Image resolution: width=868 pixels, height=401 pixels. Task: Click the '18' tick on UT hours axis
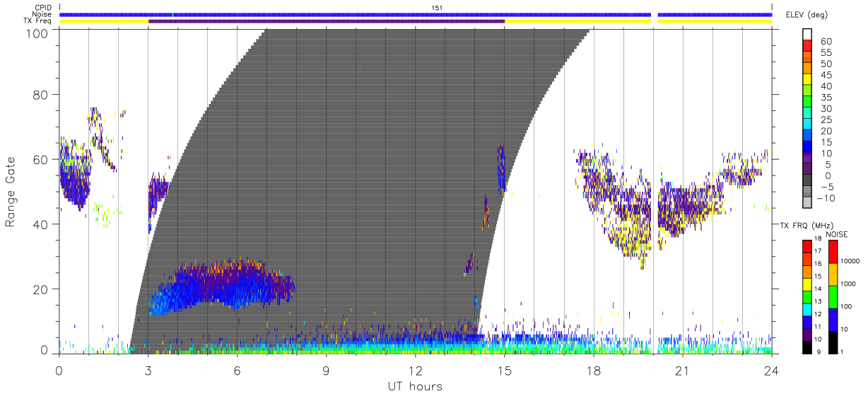[593, 370]
